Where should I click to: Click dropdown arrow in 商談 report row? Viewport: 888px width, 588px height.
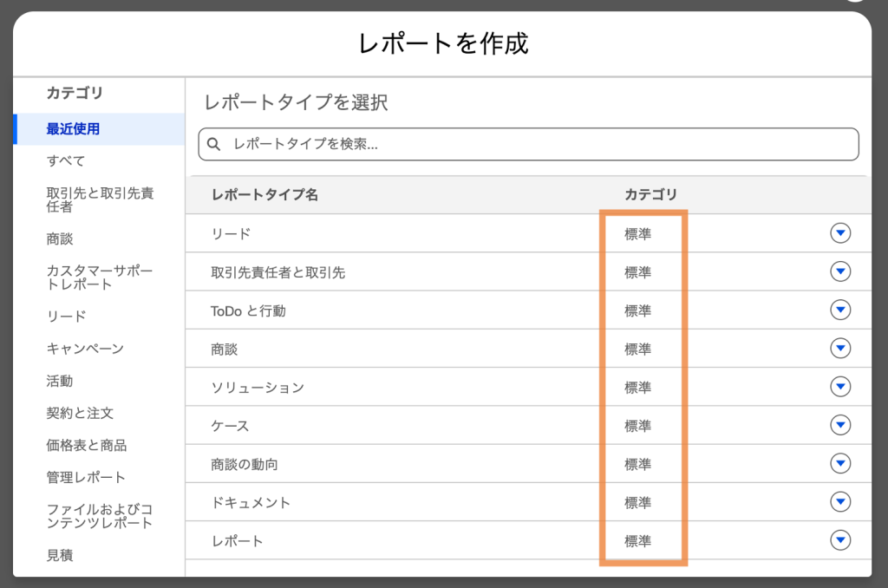839,349
